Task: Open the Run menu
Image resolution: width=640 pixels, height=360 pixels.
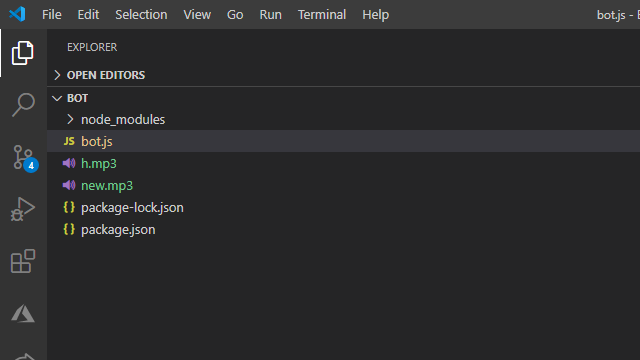Action: tap(271, 15)
